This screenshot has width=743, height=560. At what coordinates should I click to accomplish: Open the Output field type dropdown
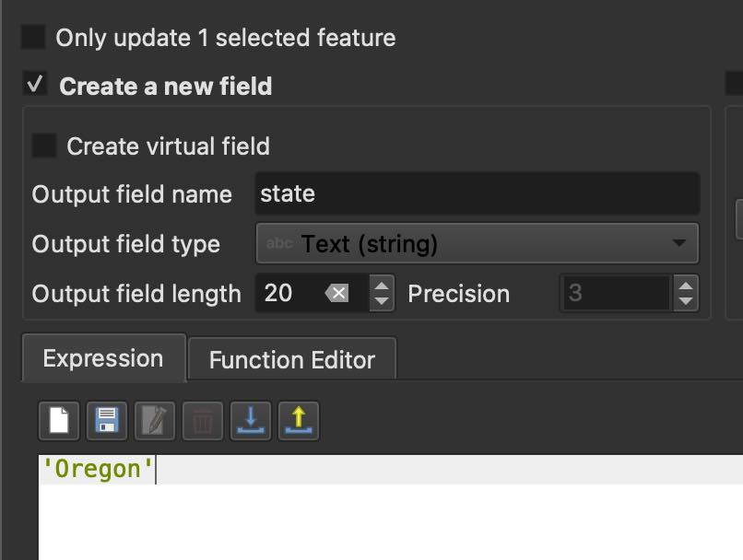477,244
